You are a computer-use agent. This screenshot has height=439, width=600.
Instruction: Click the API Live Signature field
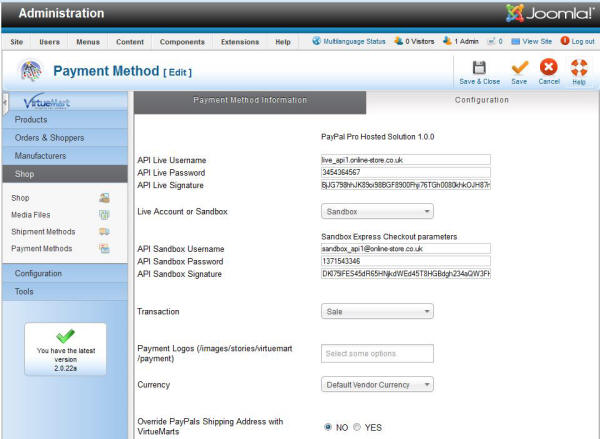pos(406,185)
